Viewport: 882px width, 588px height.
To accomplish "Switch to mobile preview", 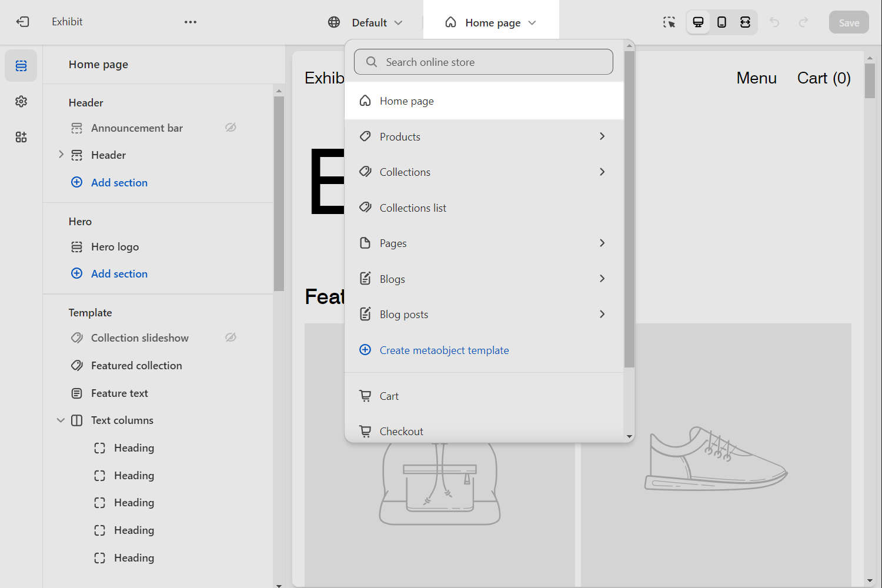I will (721, 22).
